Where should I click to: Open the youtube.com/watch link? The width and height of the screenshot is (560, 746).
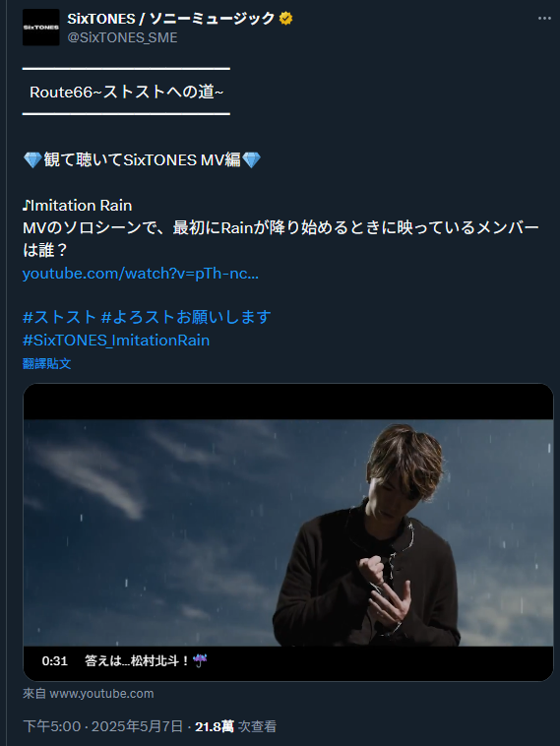coord(141,274)
